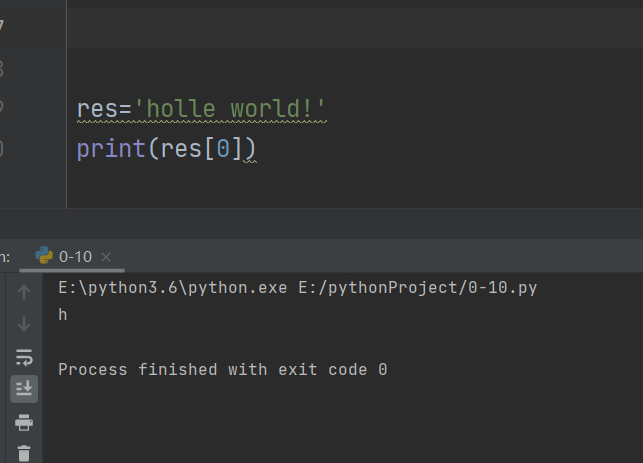
Task: Click the up stack trace arrow icon
Action: point(24,292)
